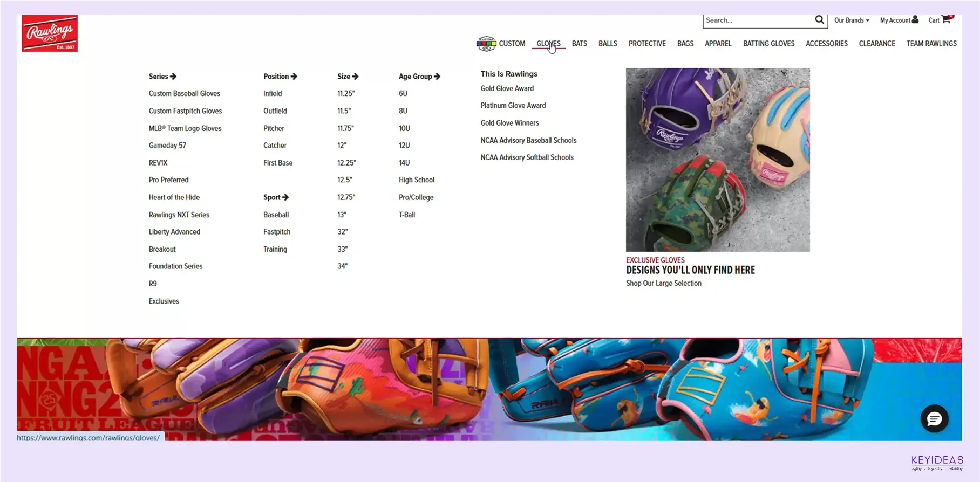Choose the 6U age group
Screen dimensions: 980x482
[x=403, y=94]
